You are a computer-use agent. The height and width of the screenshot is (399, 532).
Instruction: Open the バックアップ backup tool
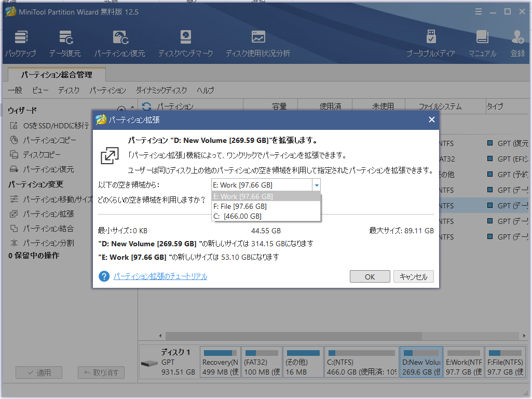click(21, 44)
